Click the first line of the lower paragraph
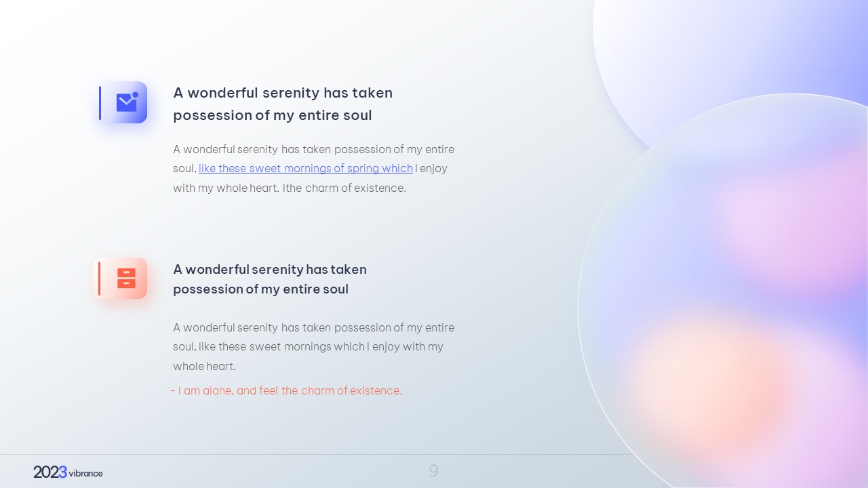 313,327
